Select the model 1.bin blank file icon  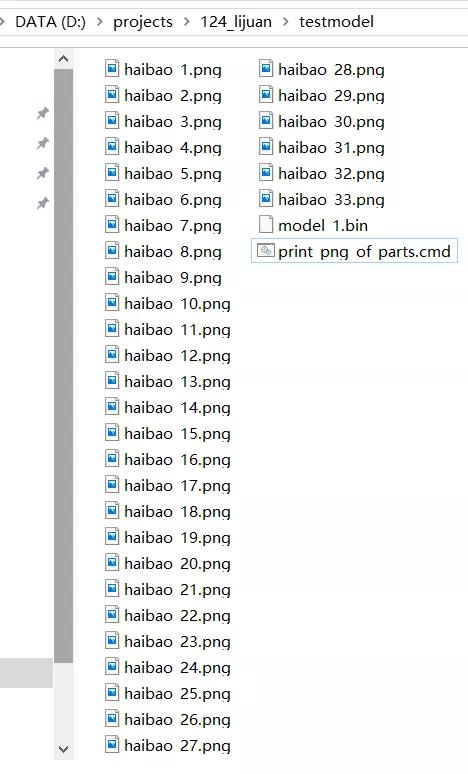coord(266,225)
